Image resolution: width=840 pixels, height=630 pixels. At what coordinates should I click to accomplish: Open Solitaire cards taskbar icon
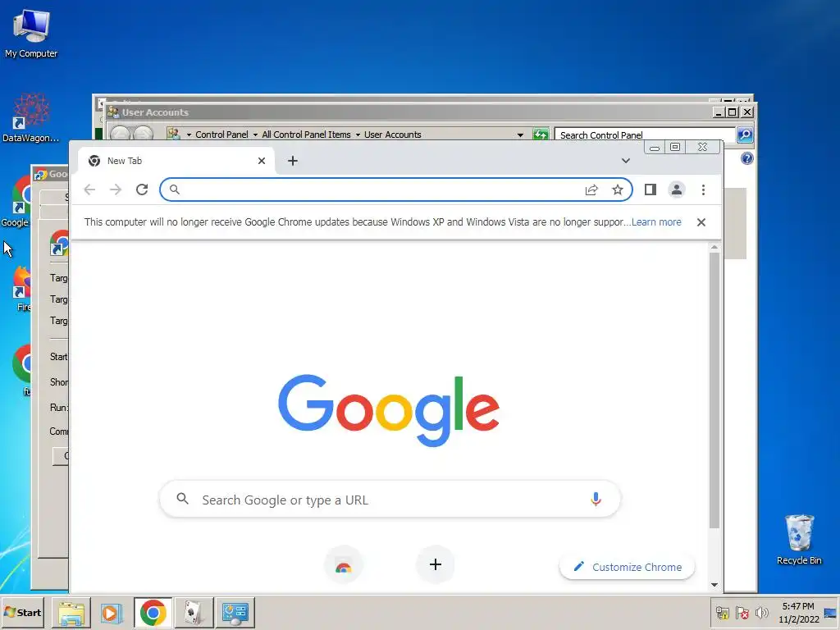194,613
